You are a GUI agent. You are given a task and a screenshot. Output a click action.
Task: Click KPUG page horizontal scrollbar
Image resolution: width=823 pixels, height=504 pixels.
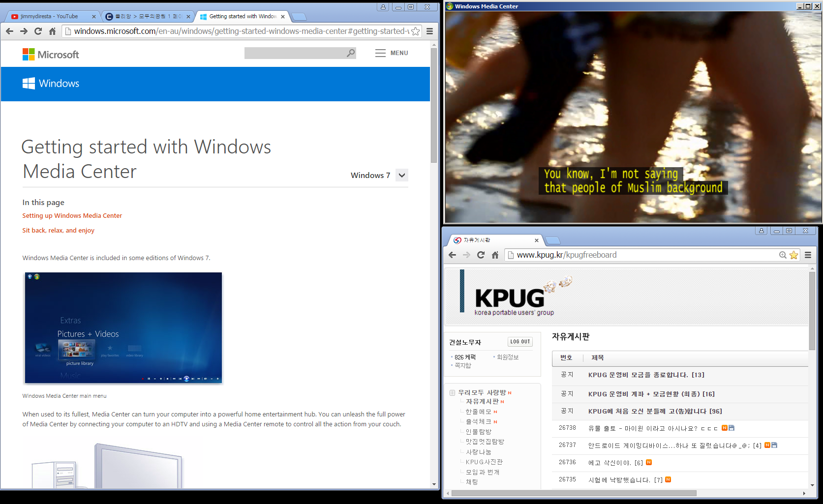574,493
